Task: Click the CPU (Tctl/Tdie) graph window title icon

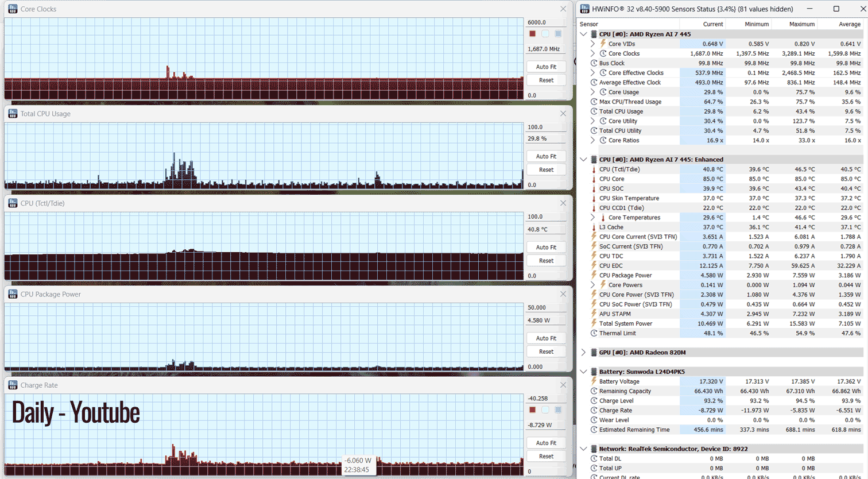Action: point(13,203)
